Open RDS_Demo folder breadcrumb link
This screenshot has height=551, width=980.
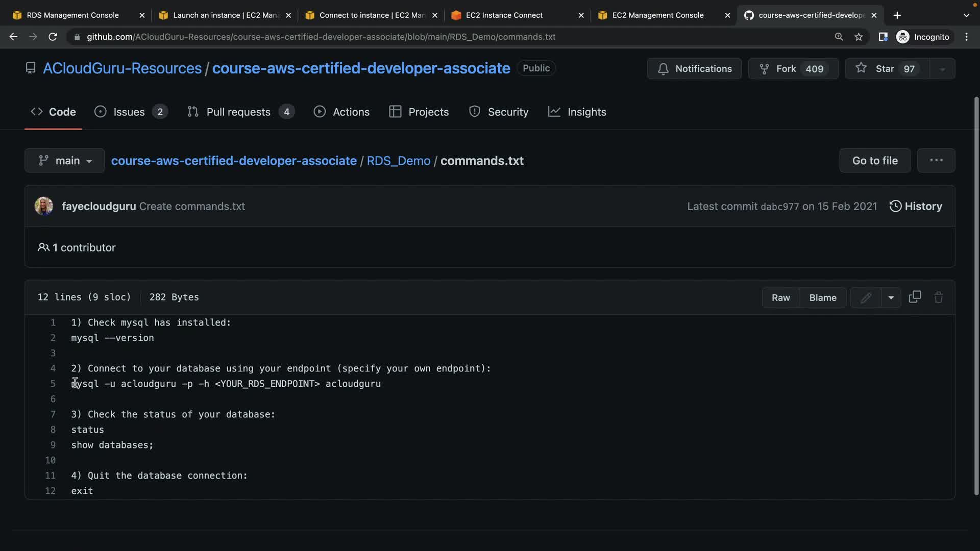pos(398,161)
